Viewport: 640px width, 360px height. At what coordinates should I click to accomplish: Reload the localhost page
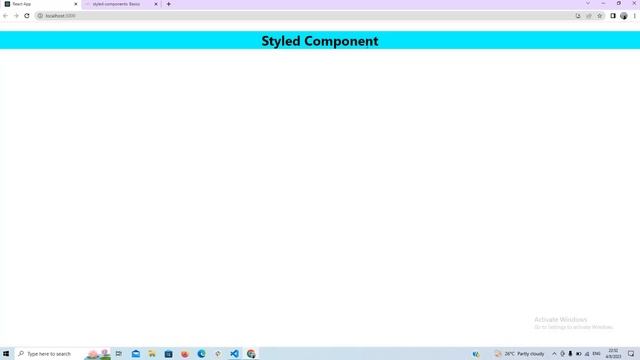click(27, 16)
